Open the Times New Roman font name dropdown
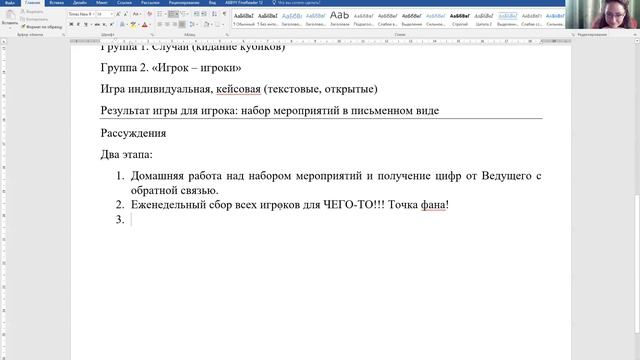640x360 pixels. [x=93, y=14]
